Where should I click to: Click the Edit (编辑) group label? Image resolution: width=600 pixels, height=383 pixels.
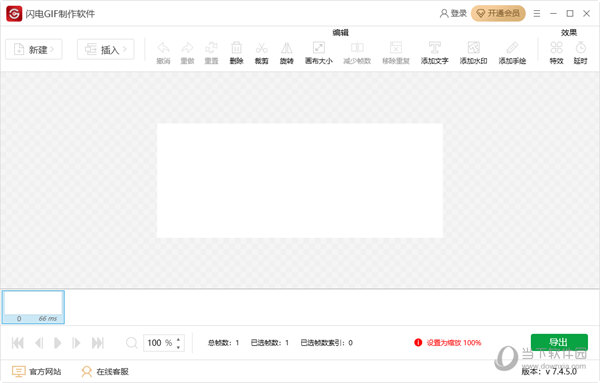coord(341,33)
